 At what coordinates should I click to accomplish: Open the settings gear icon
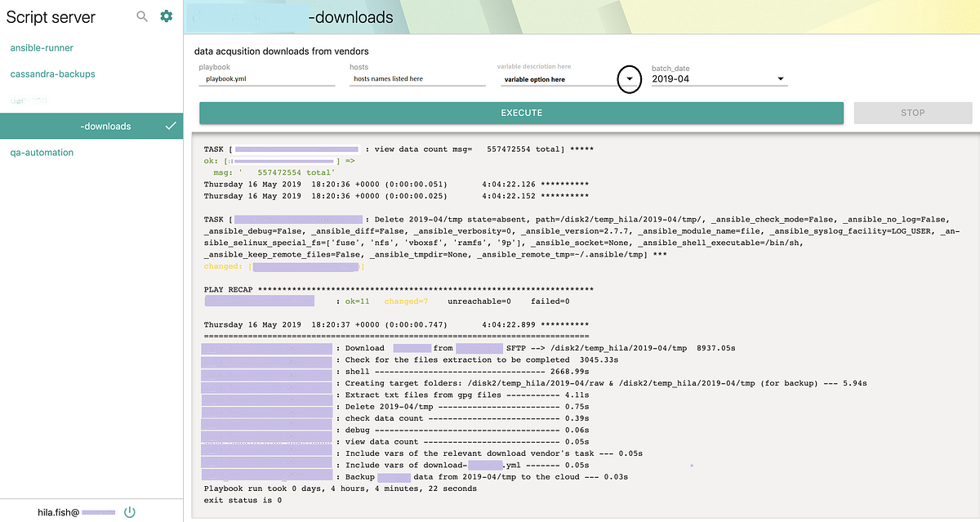click(x=166, y=16)
